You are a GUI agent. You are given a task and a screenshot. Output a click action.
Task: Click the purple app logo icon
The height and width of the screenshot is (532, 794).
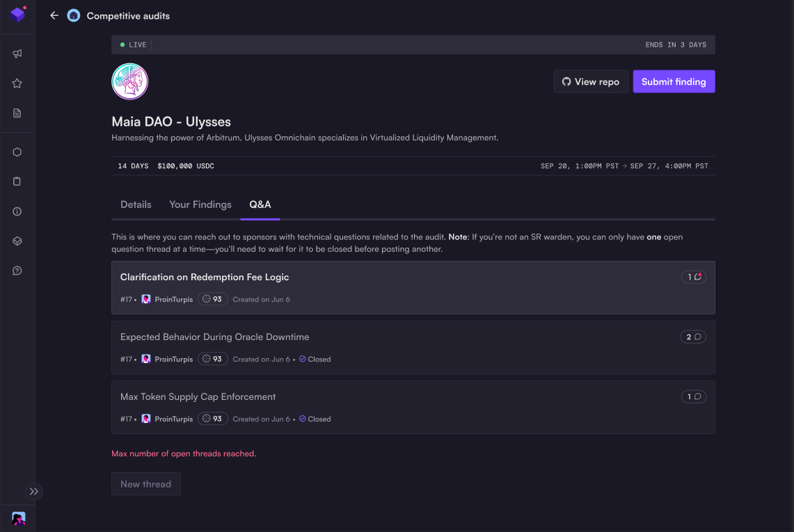pos(18,15)
